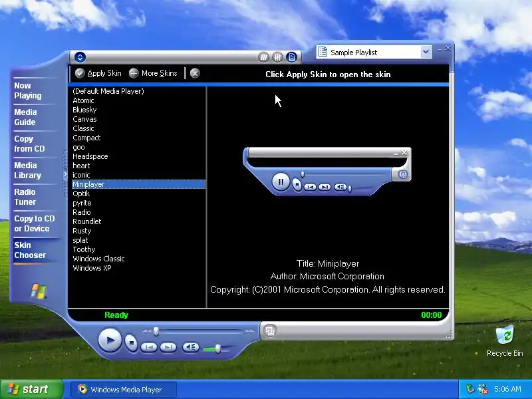The width and height of the screenshot is (532, 399).
Task: Click the Windows logo in player sidebar
Action: tap(39, 291)
